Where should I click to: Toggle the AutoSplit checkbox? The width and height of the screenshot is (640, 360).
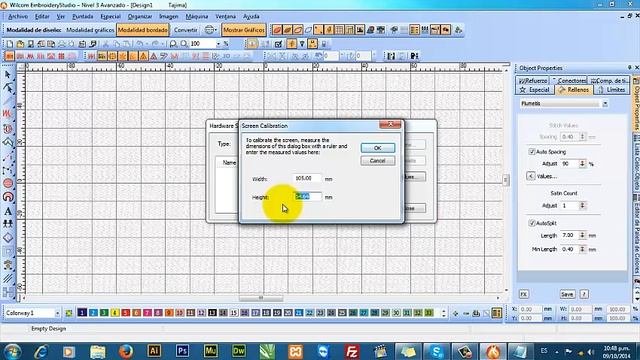[x=531, y=223]
